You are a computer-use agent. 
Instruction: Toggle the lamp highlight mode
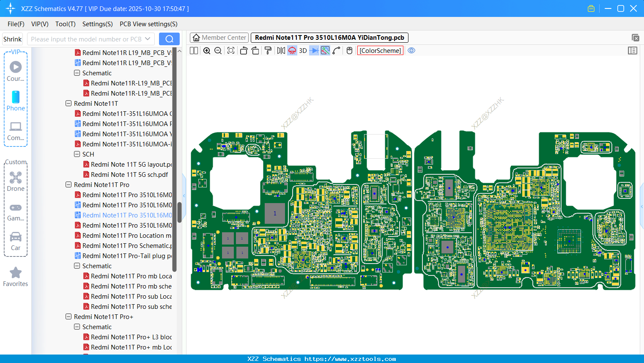point(292,50)
